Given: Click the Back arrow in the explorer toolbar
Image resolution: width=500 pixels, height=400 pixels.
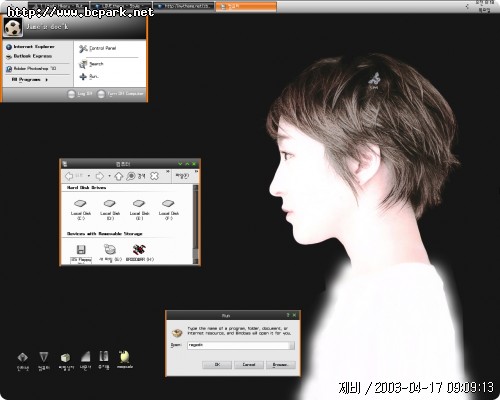Looking at the screenshot, I should click(x=69, y=176).
